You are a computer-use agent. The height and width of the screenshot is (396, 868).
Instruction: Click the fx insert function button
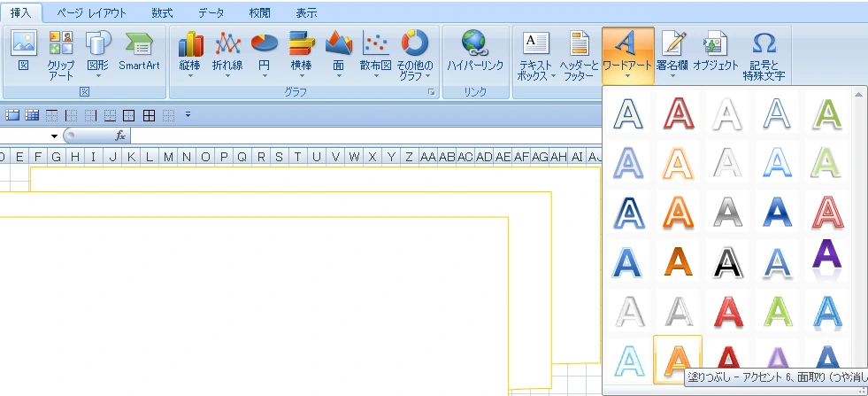[x=121, y=136]
